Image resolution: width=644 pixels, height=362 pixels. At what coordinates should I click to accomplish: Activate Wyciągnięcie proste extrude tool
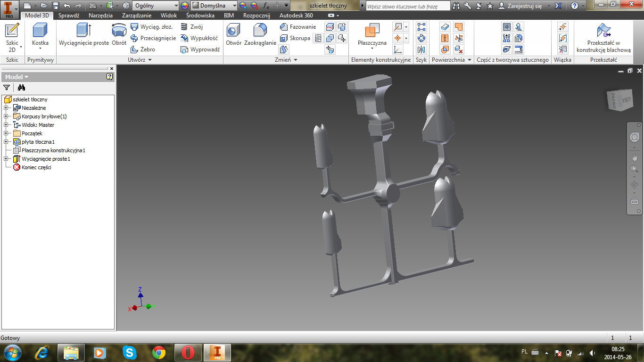tap(84, 35)
